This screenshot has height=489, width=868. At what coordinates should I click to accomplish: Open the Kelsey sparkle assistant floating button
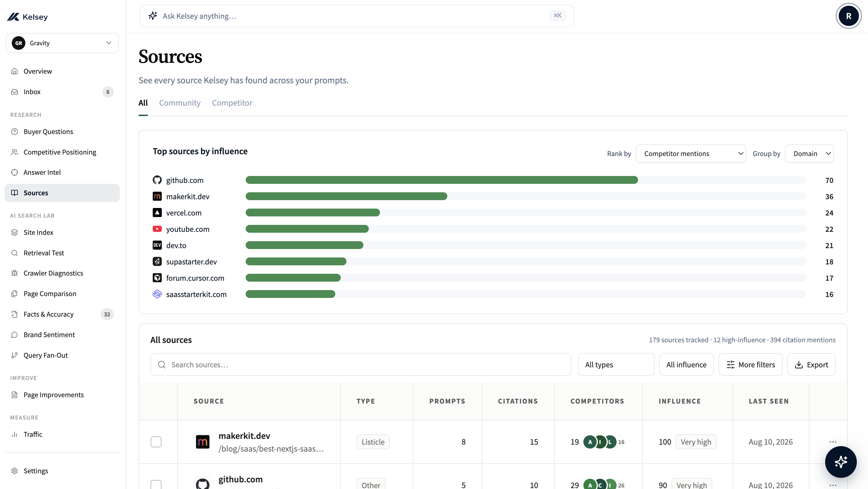click(x=841, y=462)
